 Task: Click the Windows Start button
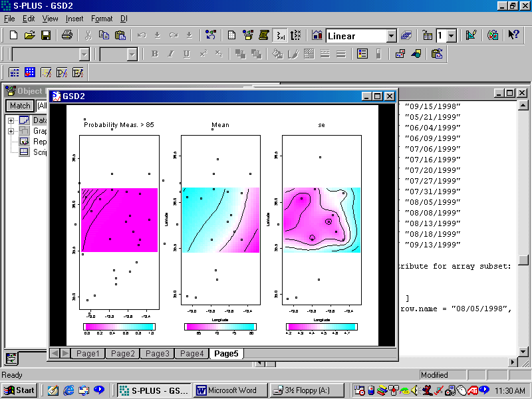coord(20,390)
